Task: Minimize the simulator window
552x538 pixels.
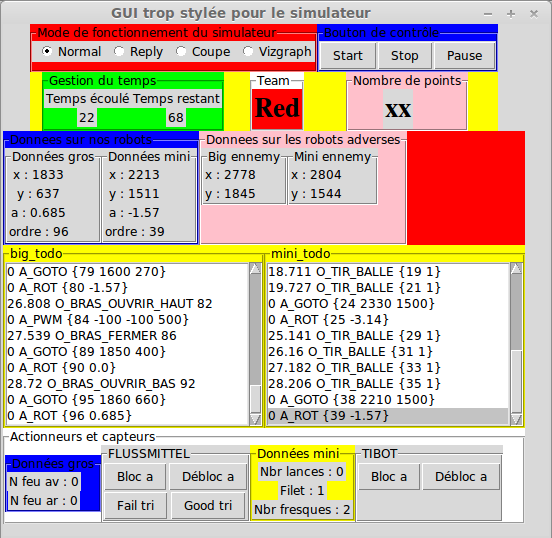Action: point(488,14)
